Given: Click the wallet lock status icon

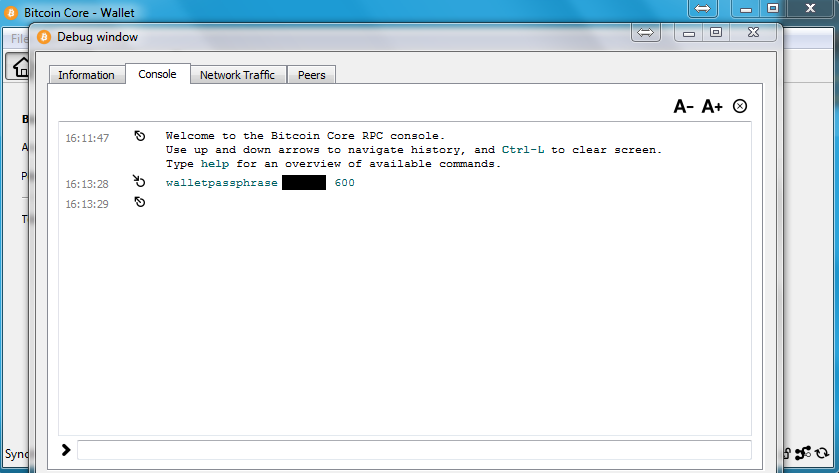Looking at the screenshot, I should point(787,453).
